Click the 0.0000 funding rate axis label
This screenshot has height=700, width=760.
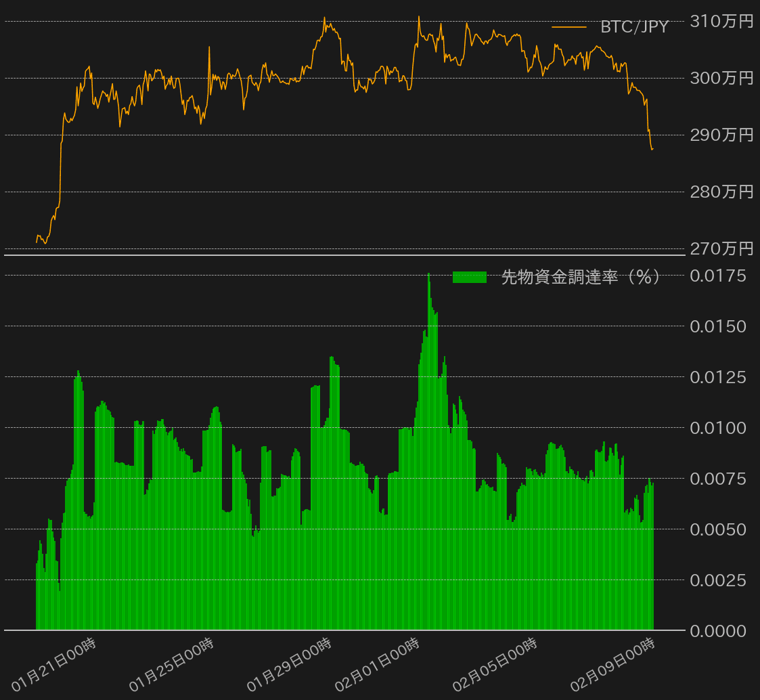tap(717, 631)
